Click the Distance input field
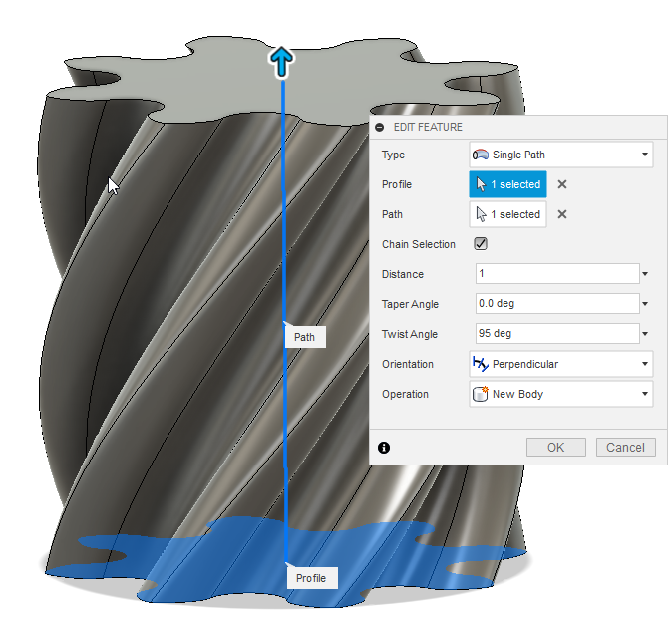This screenshot has width=672, height=620. [557, 274]
